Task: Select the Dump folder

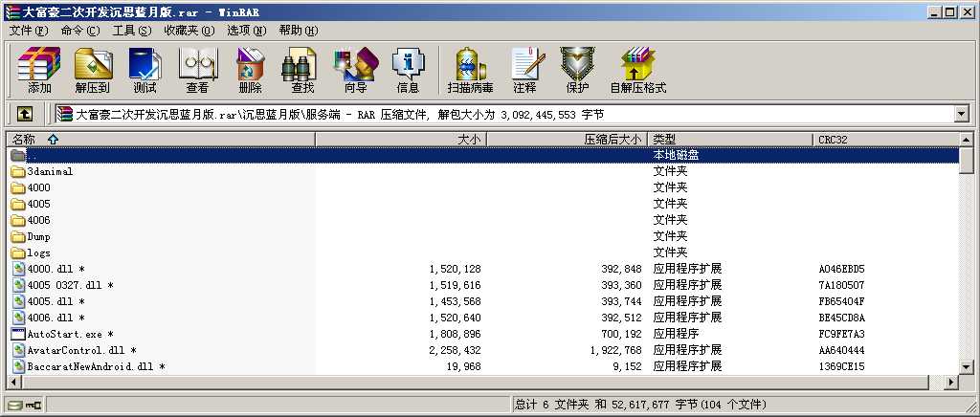Action: (38, 236)
